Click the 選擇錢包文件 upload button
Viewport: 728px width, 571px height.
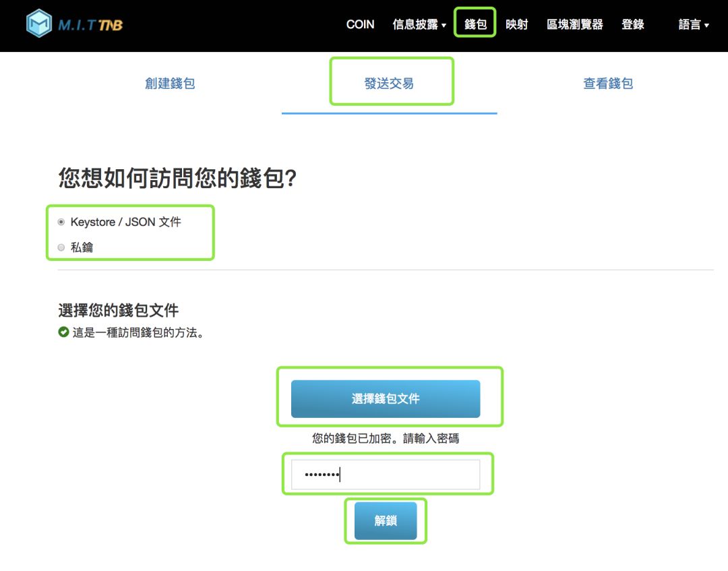pyautogui.click(x=386, y=398)
